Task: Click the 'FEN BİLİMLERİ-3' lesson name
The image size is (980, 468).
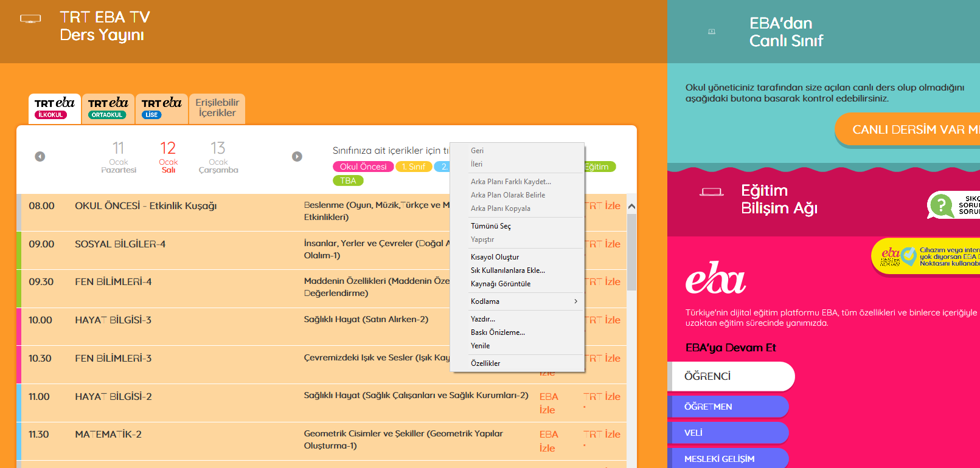Action: [113, 359]
